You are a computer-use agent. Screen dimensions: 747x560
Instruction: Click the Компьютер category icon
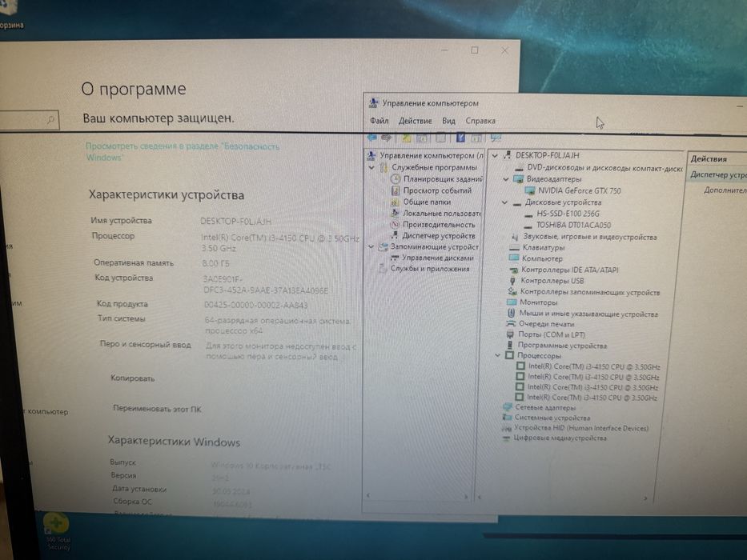[513, 258]
